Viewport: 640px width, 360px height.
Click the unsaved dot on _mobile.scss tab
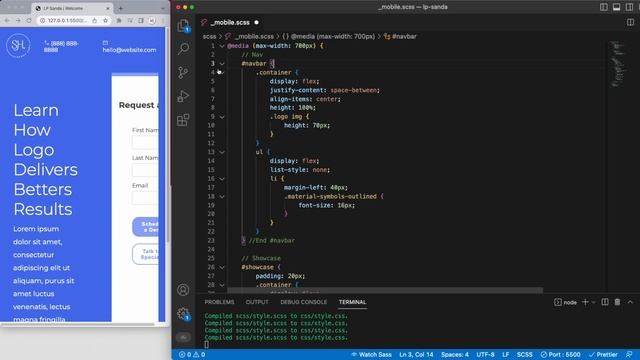pyautogui.click(x=256, y=22)
